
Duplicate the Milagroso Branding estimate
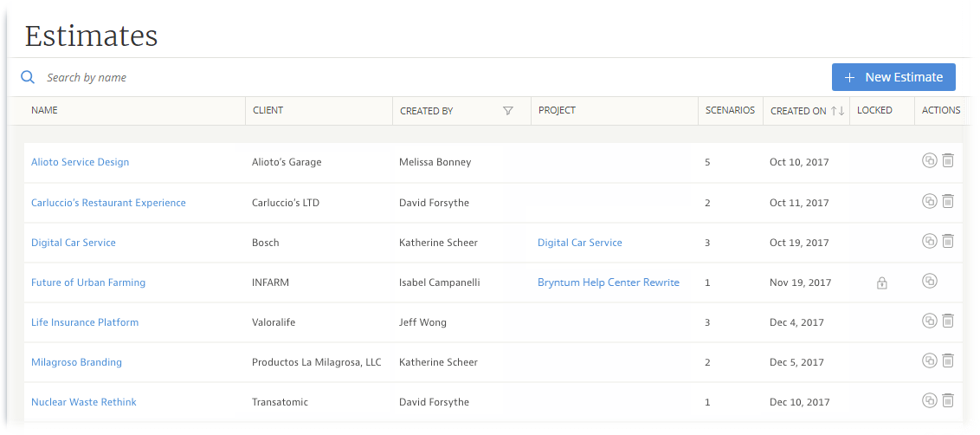pyautogui.click(x=930, y=360)
